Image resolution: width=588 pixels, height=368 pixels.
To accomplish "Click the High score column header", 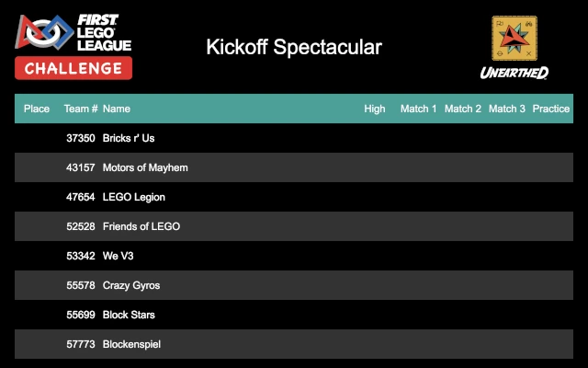I will (375, 109).
